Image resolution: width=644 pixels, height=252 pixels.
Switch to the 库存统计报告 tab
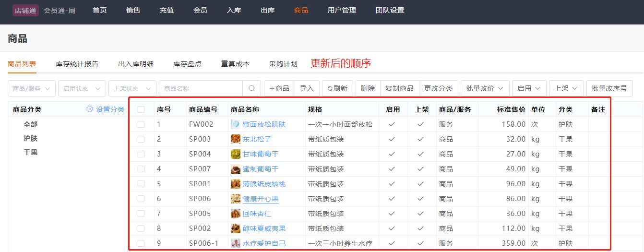[x=77, y=64]
